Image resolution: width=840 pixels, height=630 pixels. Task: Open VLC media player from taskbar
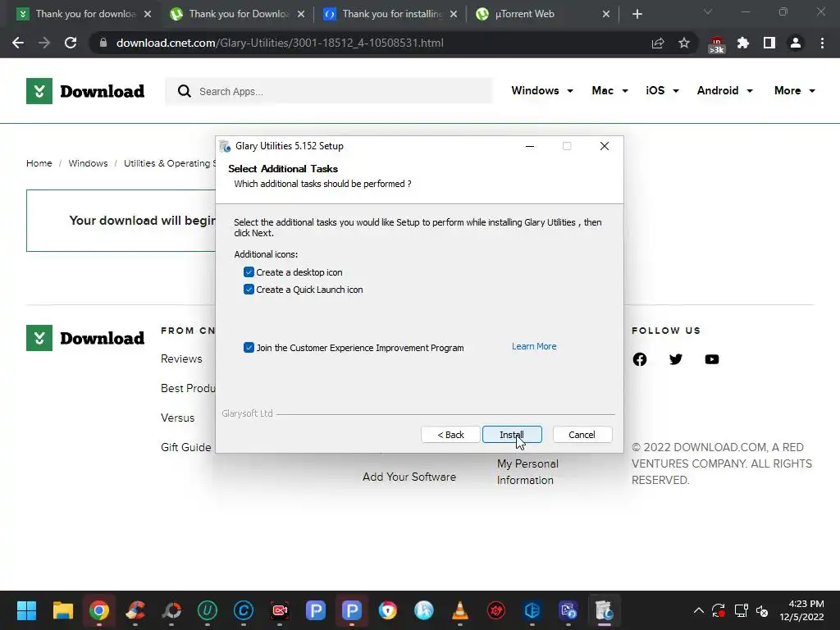[x=460, y=610]
